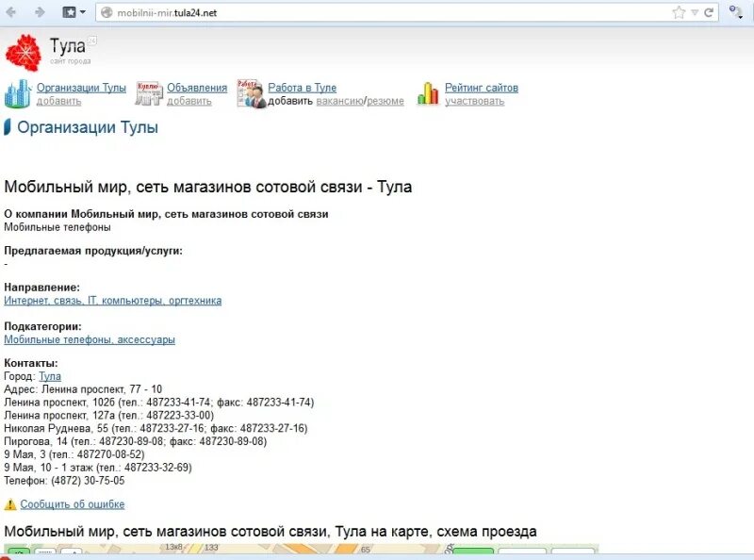Click the 9 Мая, 10 - 1 этаж line

click(x=98, y=468)
